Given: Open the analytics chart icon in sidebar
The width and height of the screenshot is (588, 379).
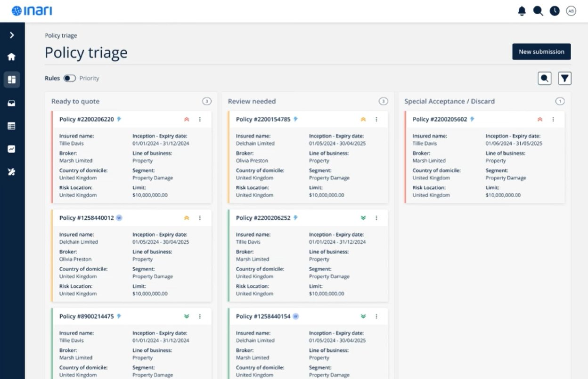Looking at the screenshot, I should tap(11, 149).
